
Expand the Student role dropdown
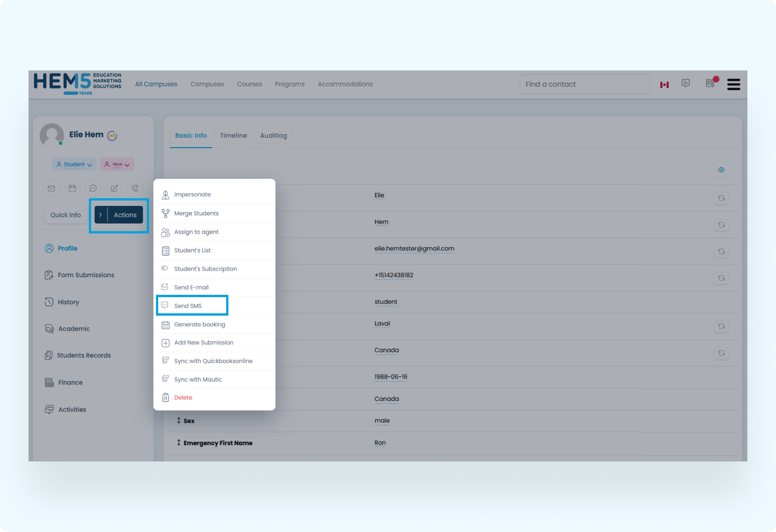pos(74,164)
